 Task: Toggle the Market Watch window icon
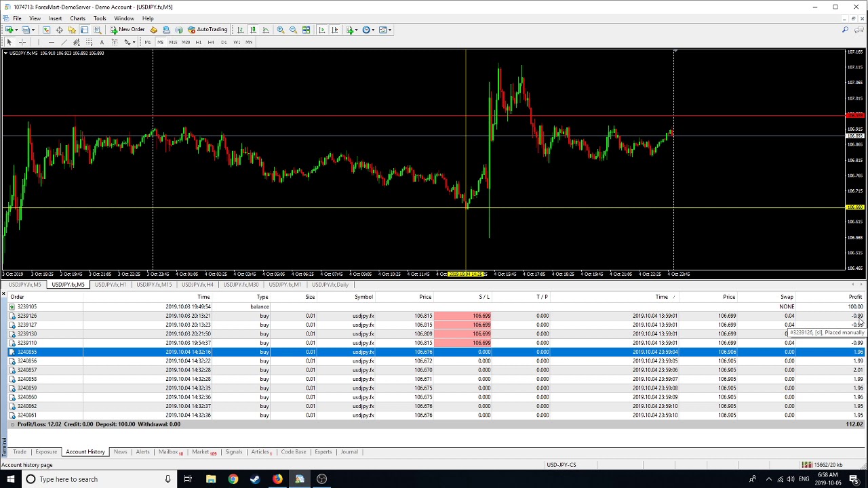click(46, 30)
